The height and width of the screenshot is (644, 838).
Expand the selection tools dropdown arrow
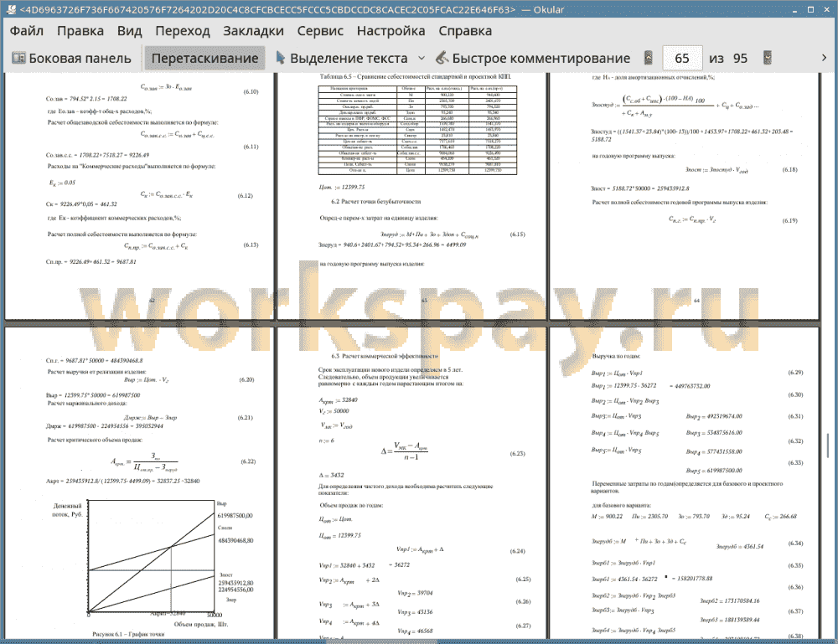[x=422, y=58]
